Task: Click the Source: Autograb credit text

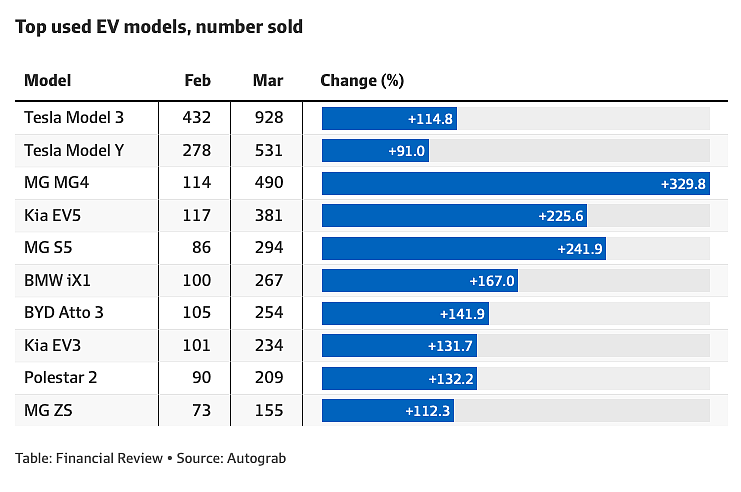Action: pyautogui.click(x=231, y=458)
